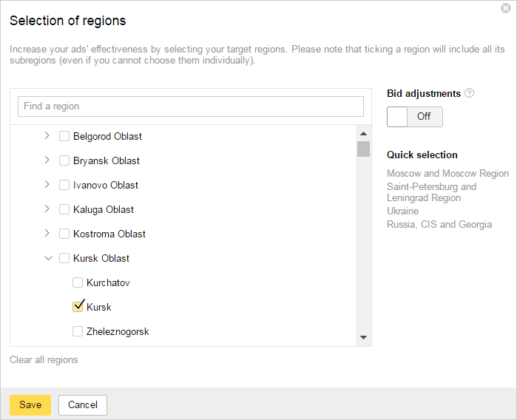
Task: Quick select Moscow and Moscow Region
Action: click(x=447, y=173)
